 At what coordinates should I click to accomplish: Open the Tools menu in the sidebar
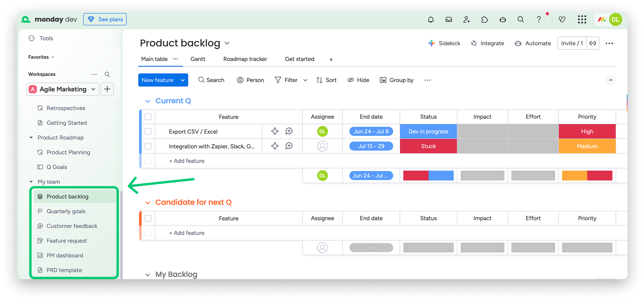41,38
